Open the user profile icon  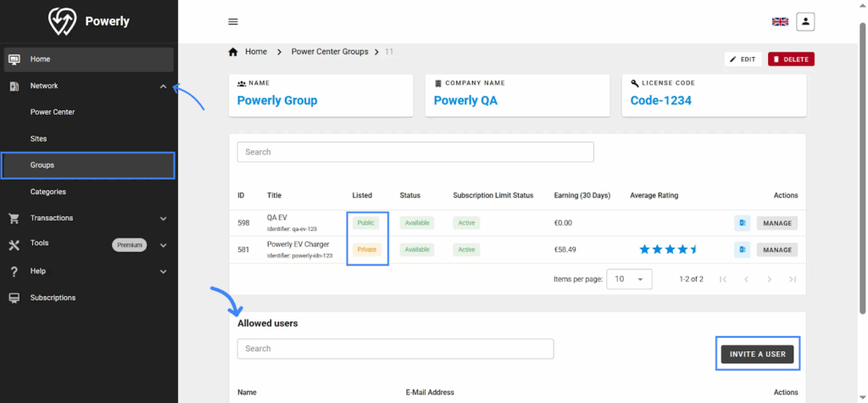click(x=805, y=21)
